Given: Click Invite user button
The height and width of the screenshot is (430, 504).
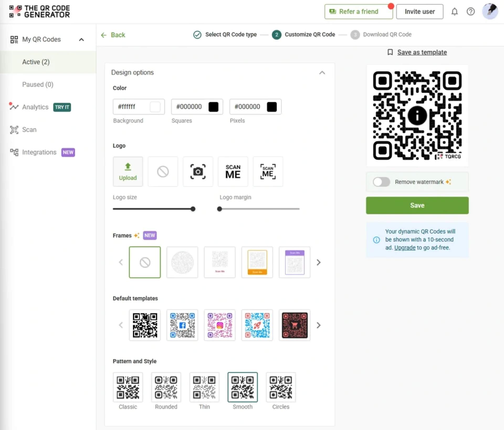Looking at the screenshot, I should click(419, 12).
